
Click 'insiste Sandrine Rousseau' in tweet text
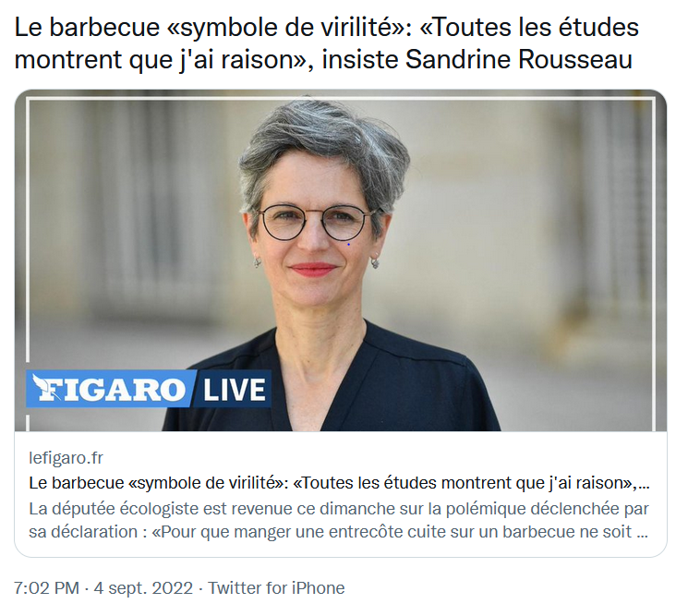[x=477, y=59]
